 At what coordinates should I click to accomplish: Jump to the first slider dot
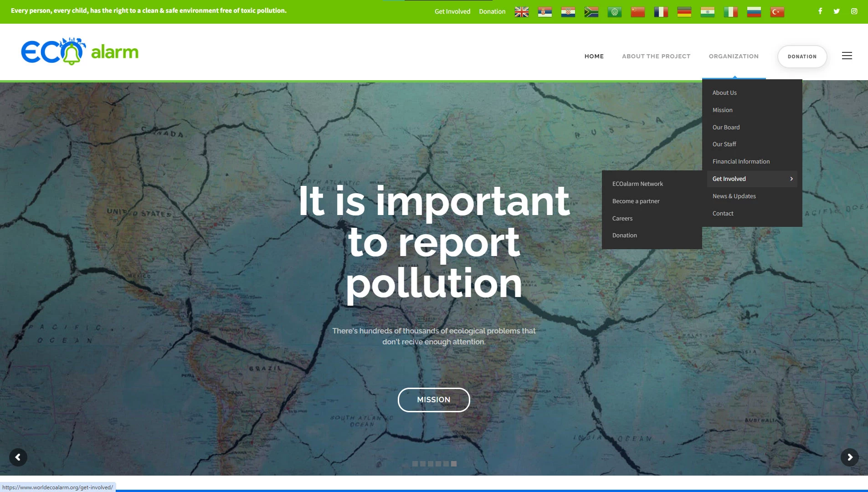pyautogui.click(x=415, y=464)
